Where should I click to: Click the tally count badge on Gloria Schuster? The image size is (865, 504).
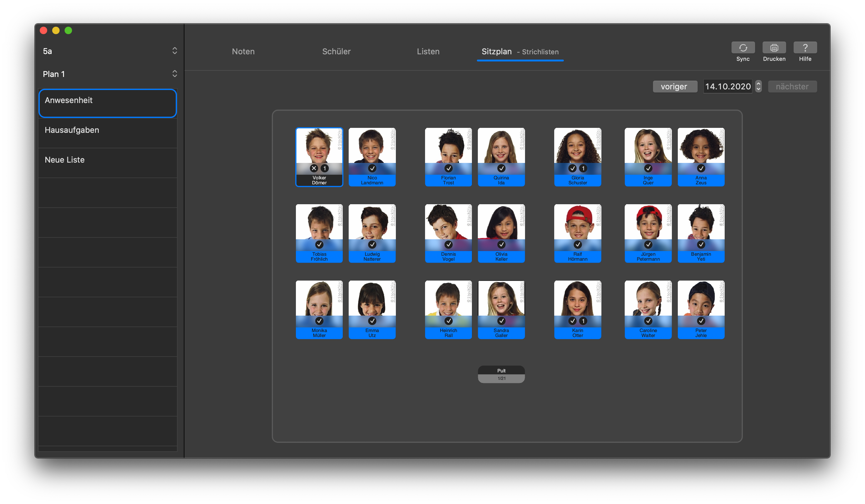583,168
